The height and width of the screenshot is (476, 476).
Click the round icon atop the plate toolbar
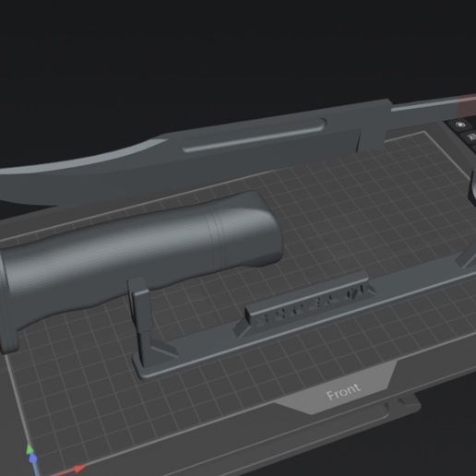(460, 125)
